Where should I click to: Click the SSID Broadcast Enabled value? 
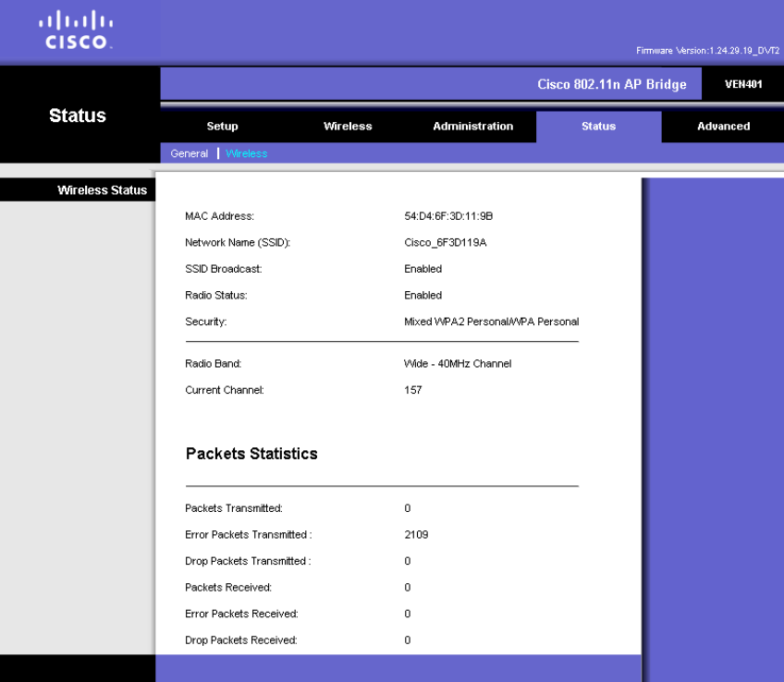coord(423,269)
